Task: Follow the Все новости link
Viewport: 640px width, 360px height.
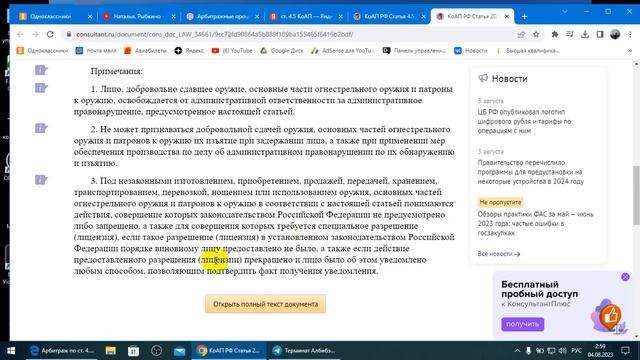Action: (x=499, y=254)
